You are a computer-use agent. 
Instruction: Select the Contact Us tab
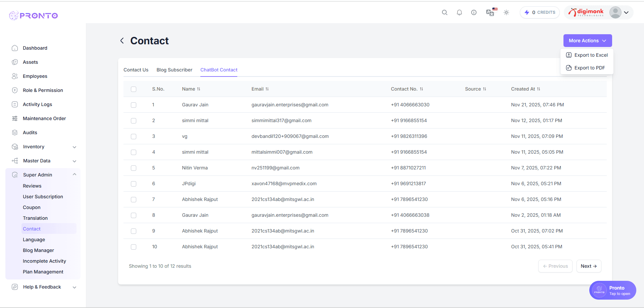(136, 70)
